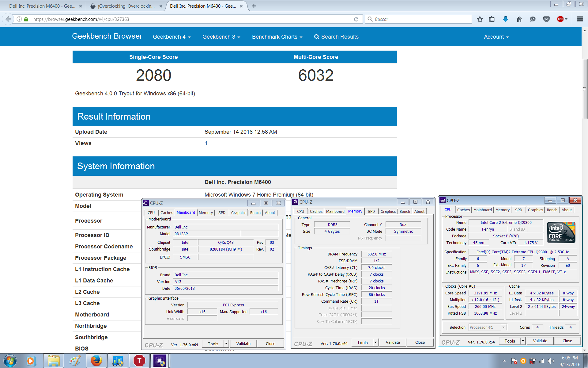This screenshot has width=588, height=368.
Task: Open the Geekbench 3 dropdown menu
Action: [x=221, y=37]
